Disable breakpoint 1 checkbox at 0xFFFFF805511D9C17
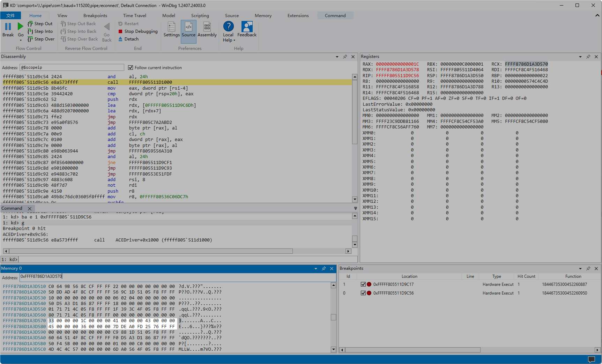Viewport: 602px width, 364px height. click(x=363, y=284)
